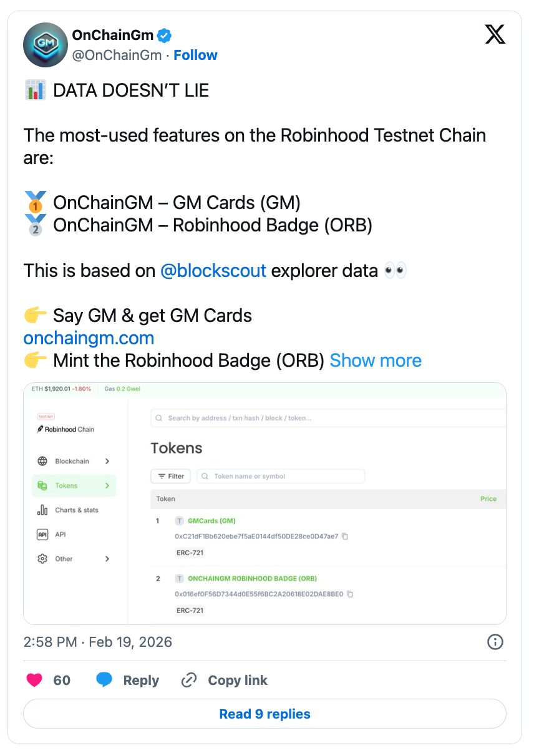Click the verified badge next to OnChainGm
This screenshot has height=756, width=534.
tap(165, 36)
